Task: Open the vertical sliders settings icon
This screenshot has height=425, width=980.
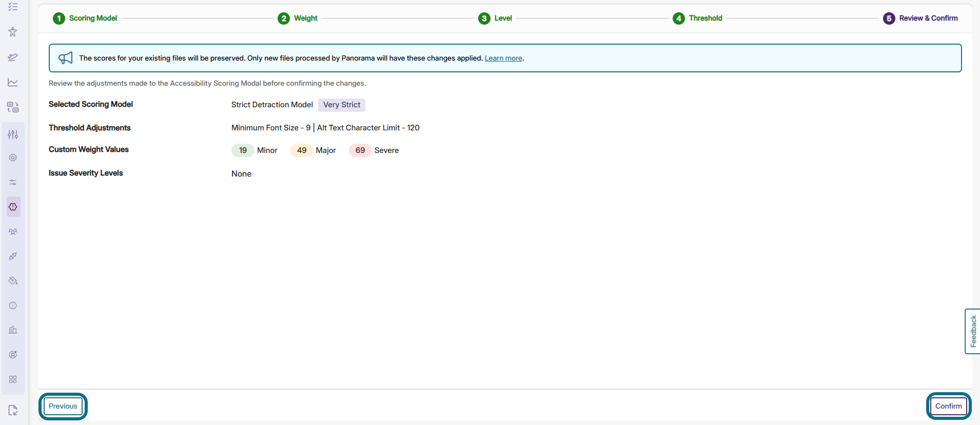Action: click(13, 134)
